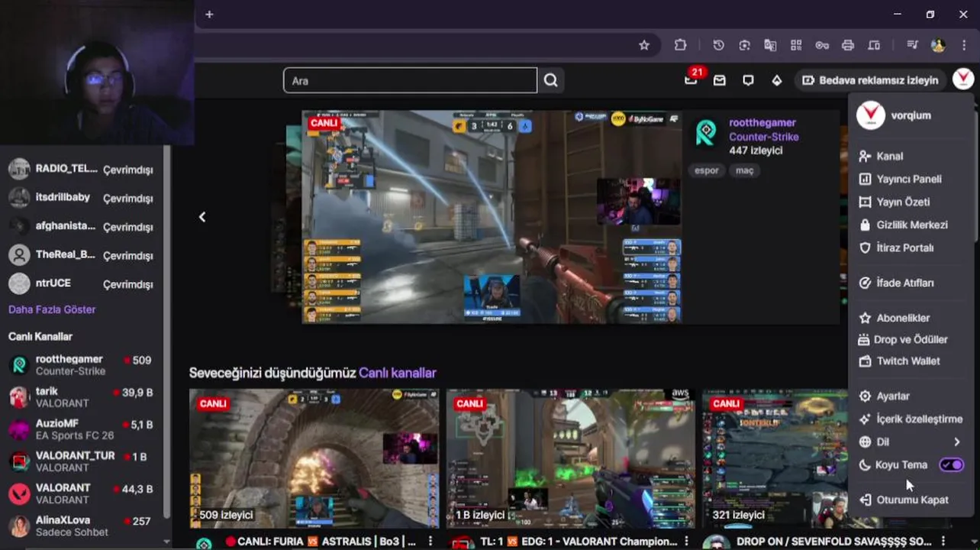The width and height of the screenshot is (980, 550).
Task: Click the Bits diamond icon
Action: click(x=777, y=80)
